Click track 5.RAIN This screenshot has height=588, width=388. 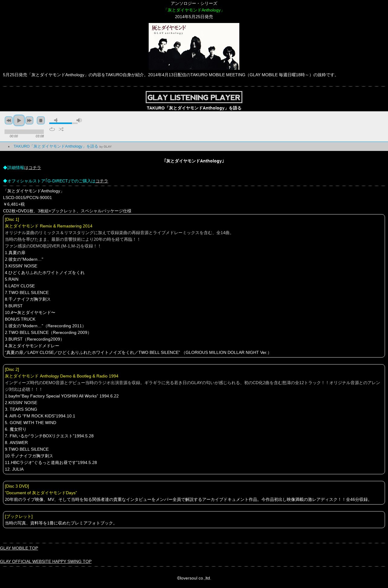point(11,279)
